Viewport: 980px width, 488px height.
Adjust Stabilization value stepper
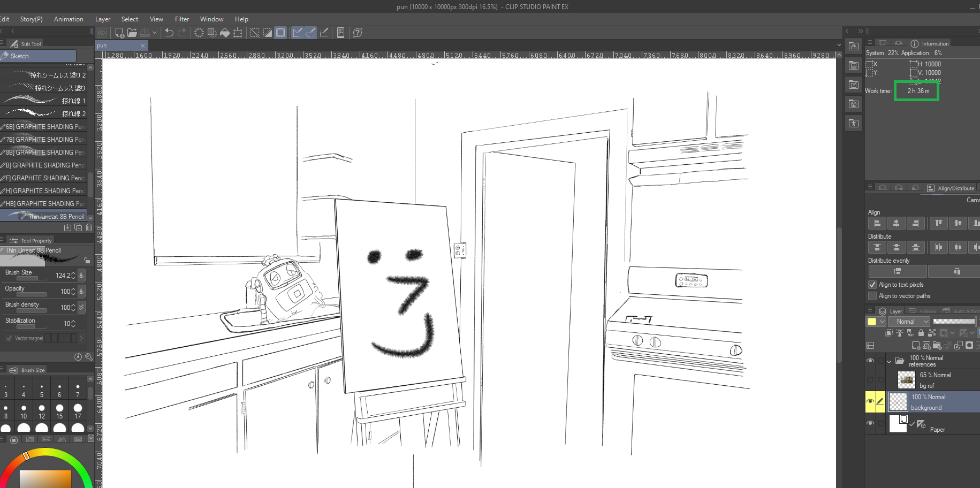(73, 323)
